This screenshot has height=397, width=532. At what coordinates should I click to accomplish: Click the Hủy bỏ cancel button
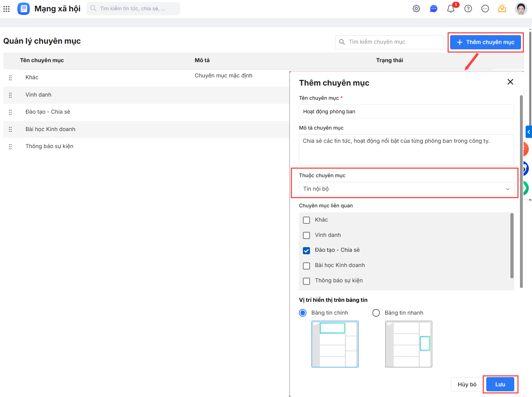click(467, 384)
